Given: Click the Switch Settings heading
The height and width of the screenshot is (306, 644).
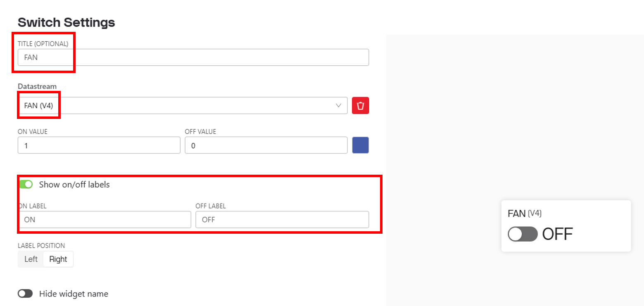Looking at the screenshot, I should [66, 22].
